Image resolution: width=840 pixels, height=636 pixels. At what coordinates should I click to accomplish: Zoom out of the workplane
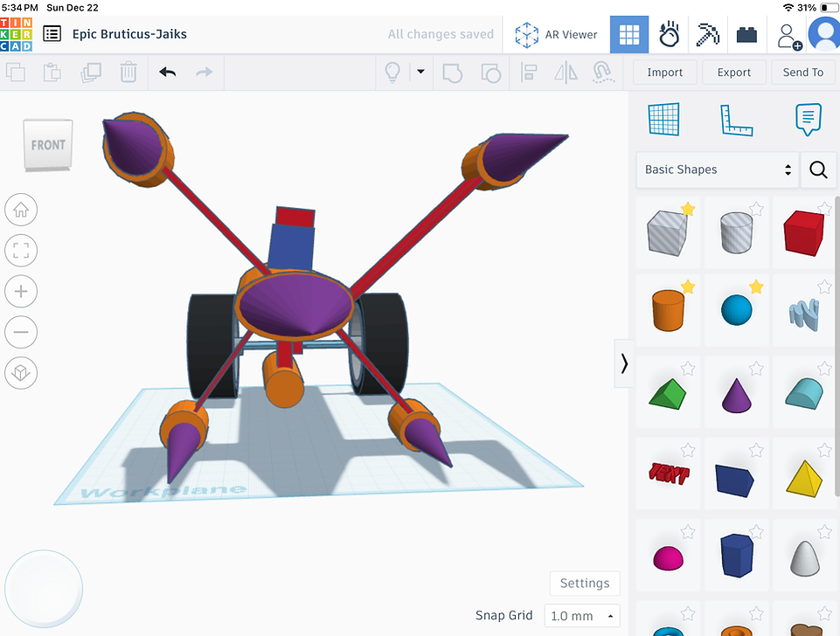coord(21,332)
